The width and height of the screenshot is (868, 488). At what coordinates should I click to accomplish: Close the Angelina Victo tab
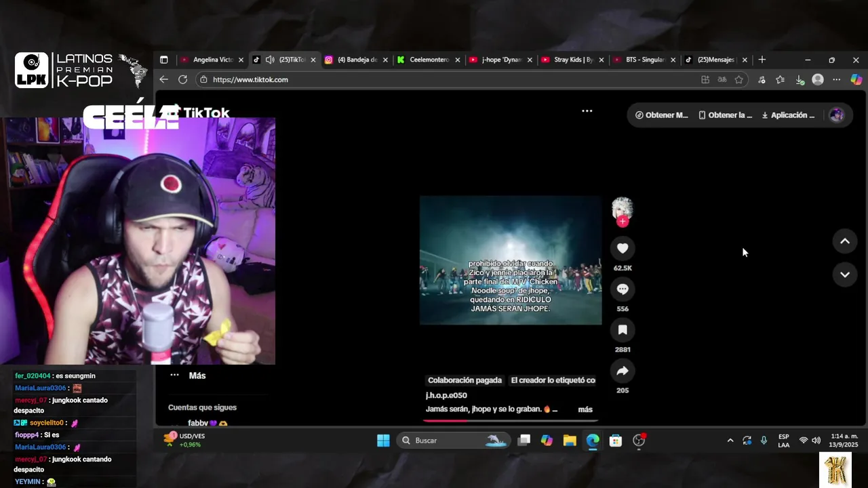(x=241, y=60)
